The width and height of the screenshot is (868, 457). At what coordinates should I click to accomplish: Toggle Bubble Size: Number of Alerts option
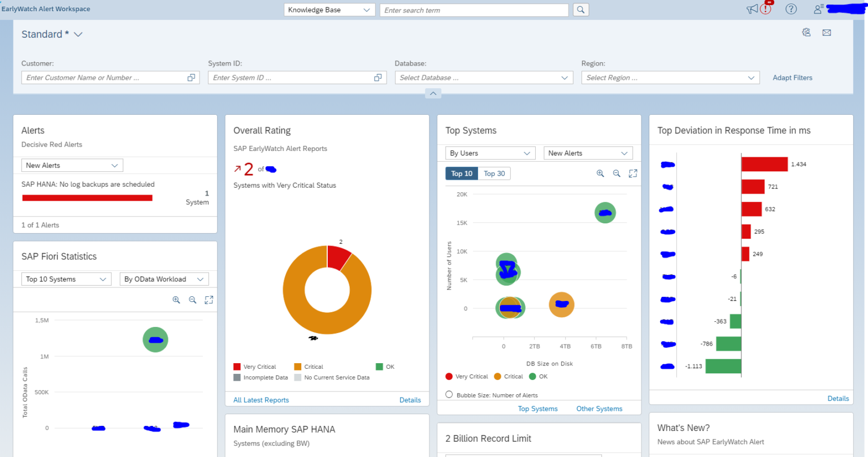pyautogui.click(x=449, y=394)
